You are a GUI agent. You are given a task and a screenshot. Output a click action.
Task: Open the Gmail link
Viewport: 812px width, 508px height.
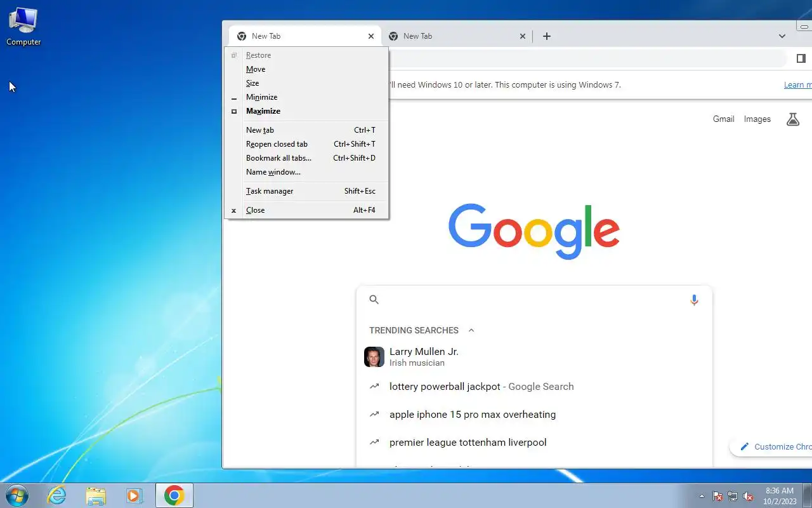pyautogui.click(x=723, y=119)
